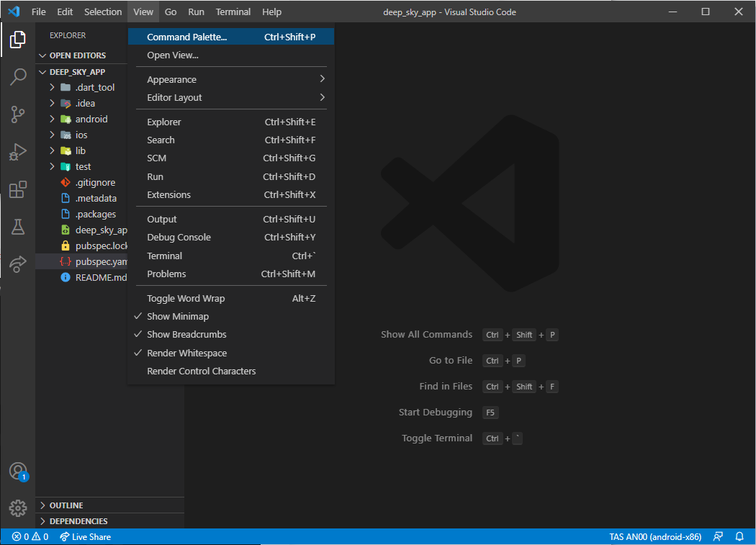The height and width of the screenshot is (545, 756).
Task: Open the File menu
Action: (39, 12)
